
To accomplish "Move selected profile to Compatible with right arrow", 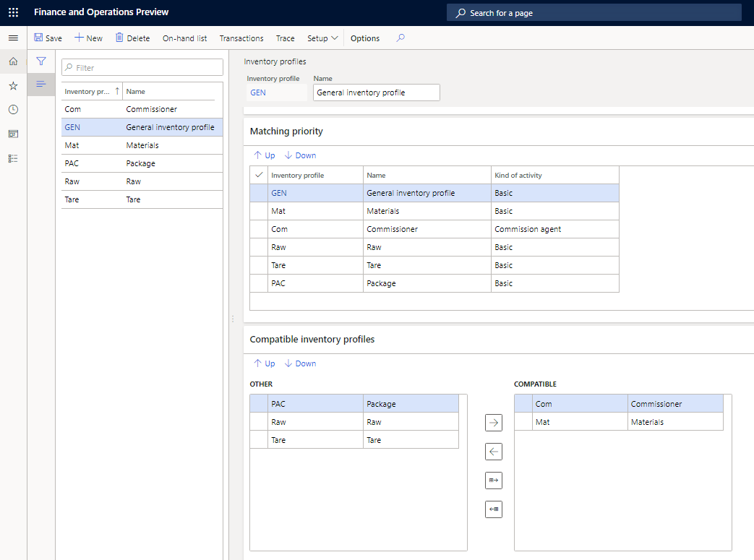I will click(x=494, y=423).
